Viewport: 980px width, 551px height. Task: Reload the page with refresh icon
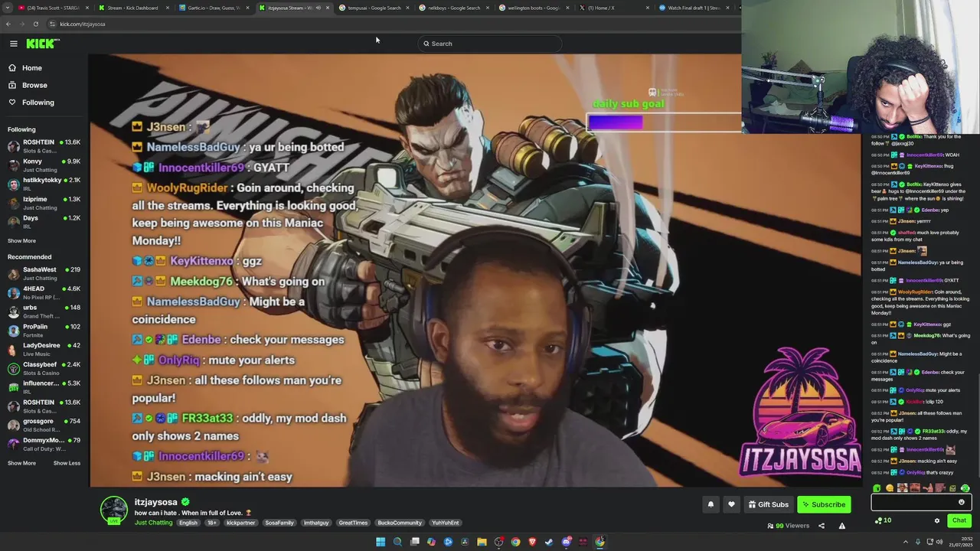point(35,24)
